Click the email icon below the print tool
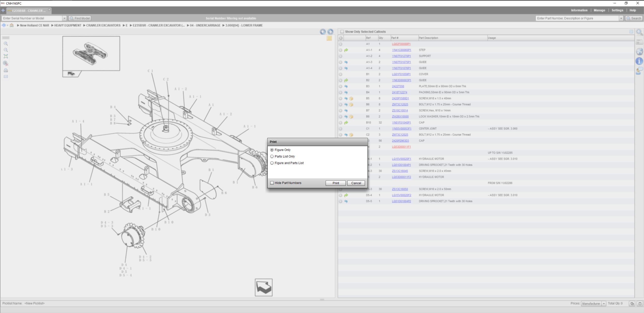This screenshot has height=313, width=644. (x=6, y=76)
